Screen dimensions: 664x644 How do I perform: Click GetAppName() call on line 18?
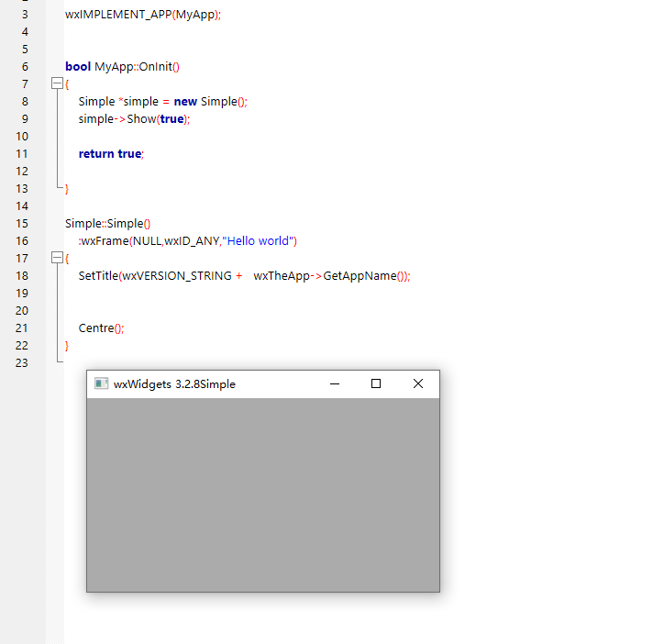click(x=363, y=276)
